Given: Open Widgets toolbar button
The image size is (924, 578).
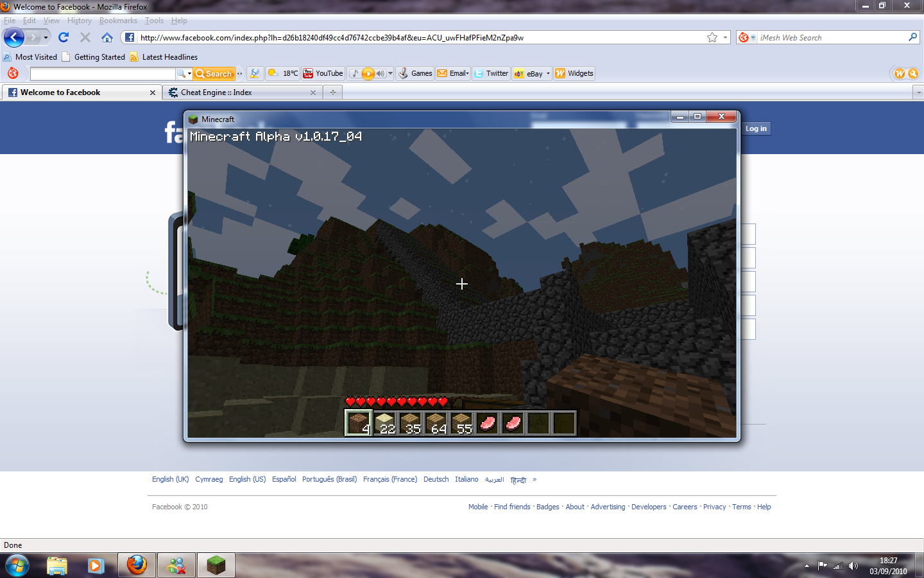Looking at the screenshot, I should [574, 73].
